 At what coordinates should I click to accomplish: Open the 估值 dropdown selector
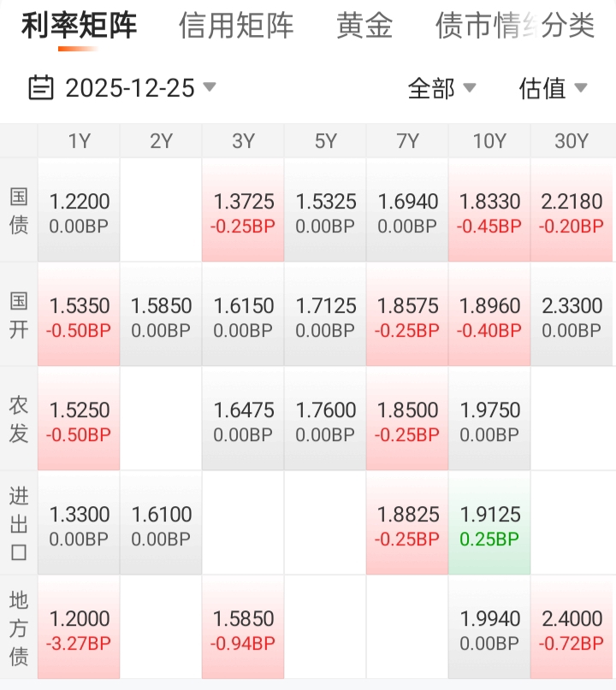point(553,88)
